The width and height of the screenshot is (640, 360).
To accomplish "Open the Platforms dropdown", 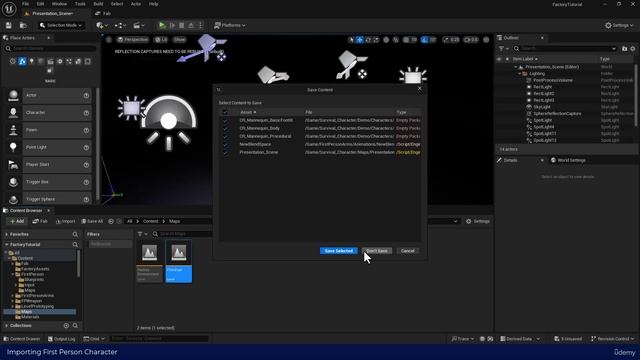I will pyautogui.click(x=230, y=25).
